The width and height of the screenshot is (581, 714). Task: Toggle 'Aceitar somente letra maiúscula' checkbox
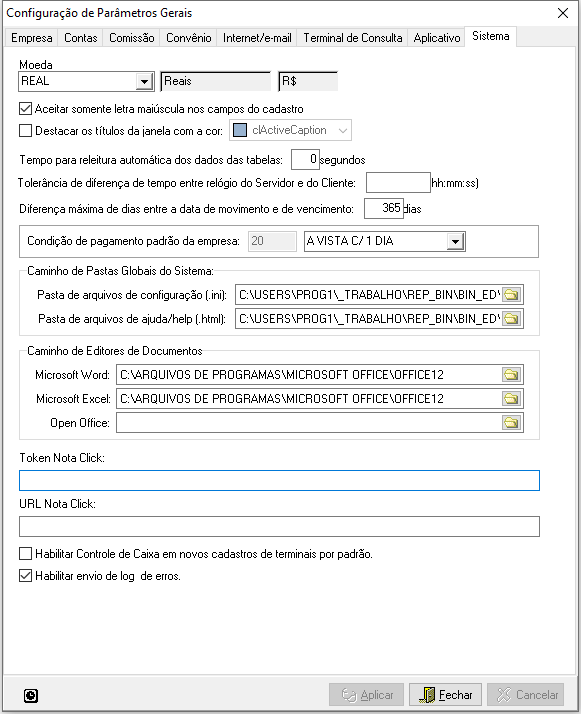pos(25,109)
